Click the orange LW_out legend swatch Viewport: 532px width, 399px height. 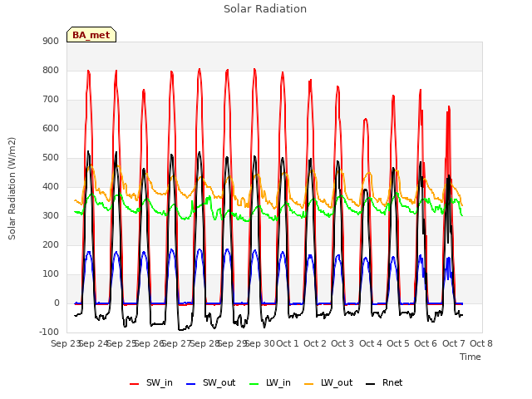tap(309, 384)
